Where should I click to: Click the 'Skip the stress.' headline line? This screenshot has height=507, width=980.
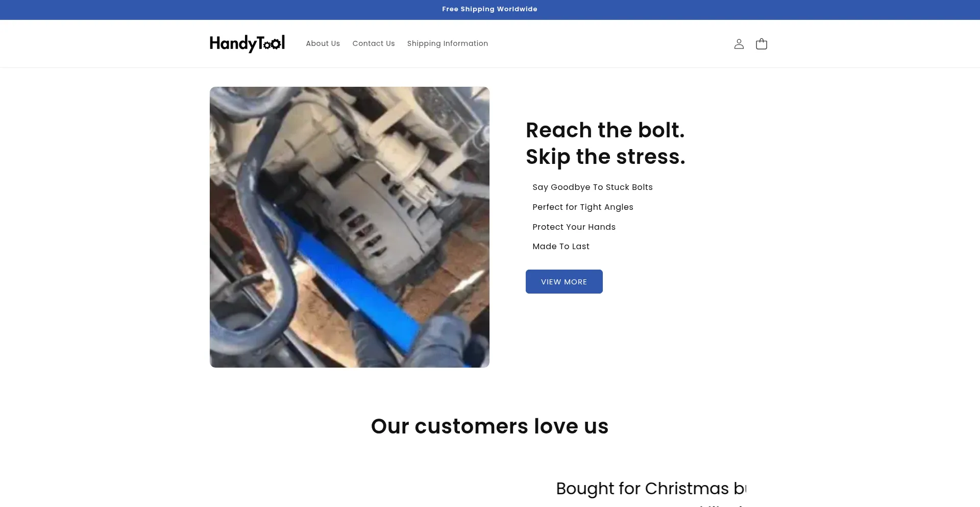(605, 157)
